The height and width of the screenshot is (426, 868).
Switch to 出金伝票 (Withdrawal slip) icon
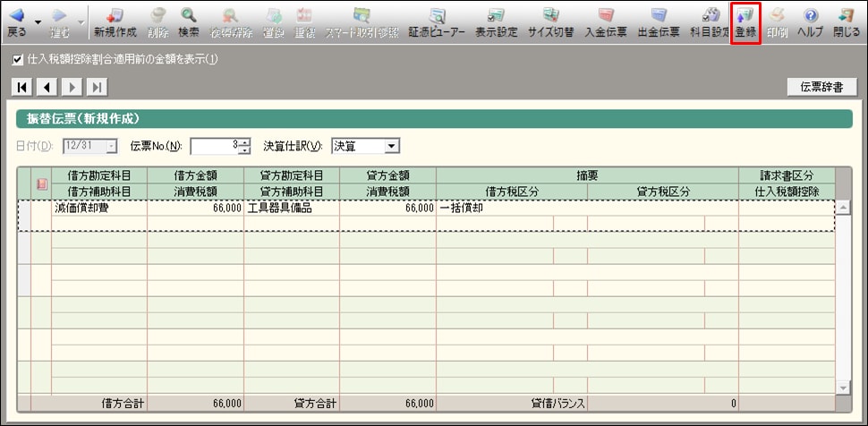tap(659, 22)
